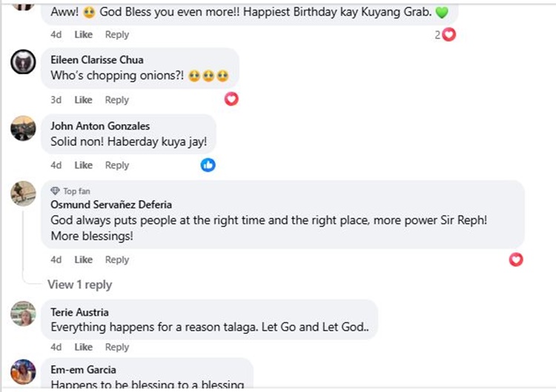556x392 pixels.
Task: Click the thumbs-up reaction on John Anton's comment
Action: [208, 165]
